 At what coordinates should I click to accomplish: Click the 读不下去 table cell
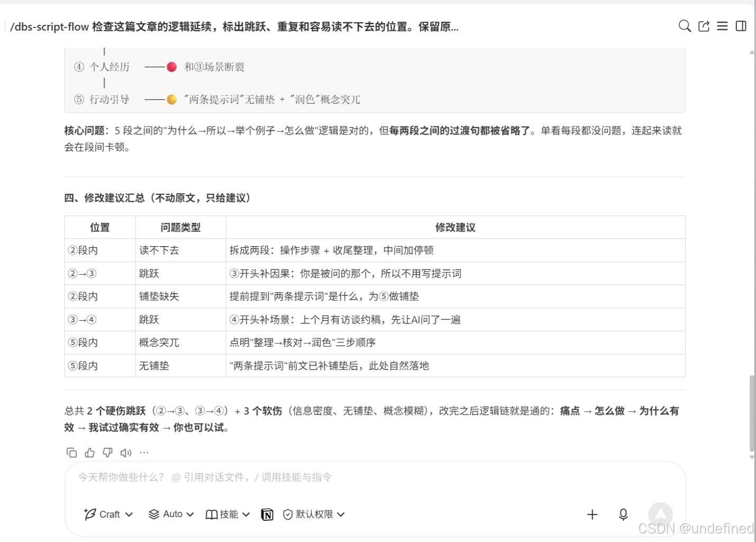coord(180,250)
